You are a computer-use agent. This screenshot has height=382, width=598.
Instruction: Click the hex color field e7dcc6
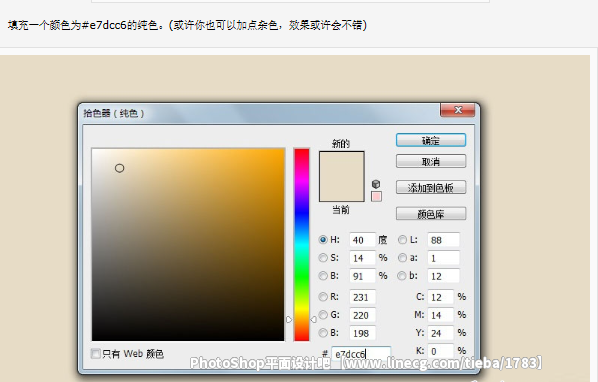point(361,354)
